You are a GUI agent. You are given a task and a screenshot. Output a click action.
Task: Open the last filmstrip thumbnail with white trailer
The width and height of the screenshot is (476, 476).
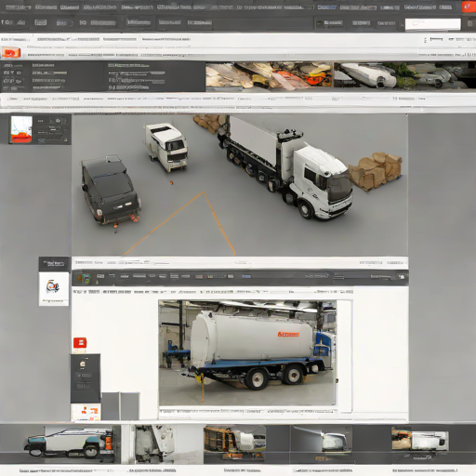[420, 439]
